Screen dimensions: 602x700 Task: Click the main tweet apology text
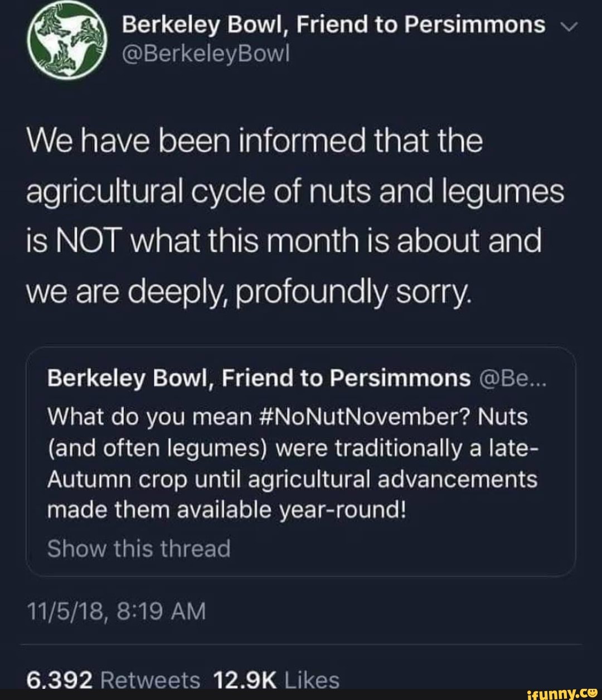(290, 218)
